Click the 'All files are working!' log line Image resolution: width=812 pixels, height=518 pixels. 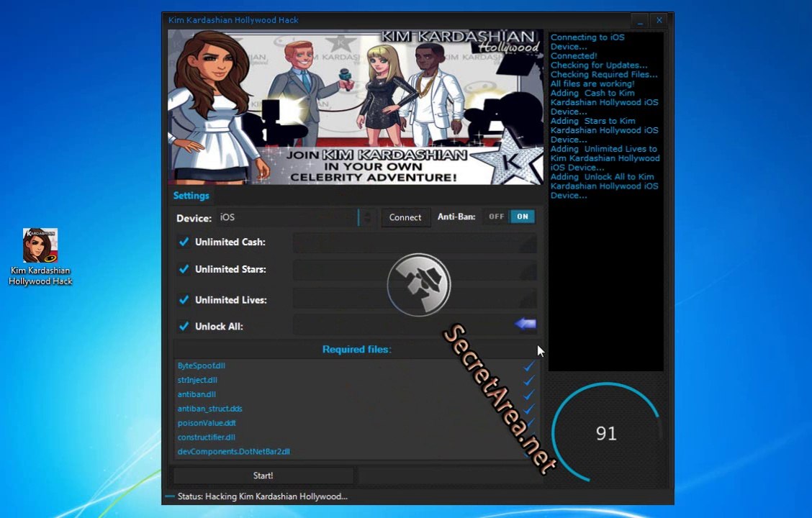coord(592,84)
